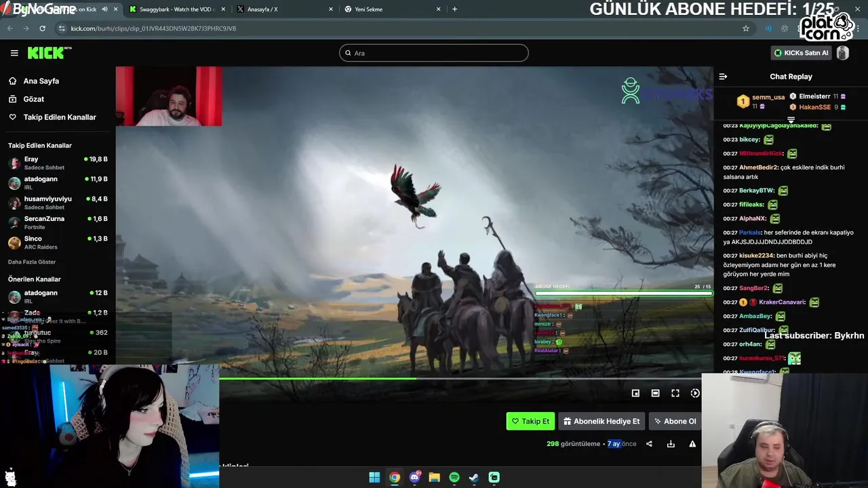The width and height of the screenshot is (868, 488).
Task: Open the Kick hamburger menu
Action: click(x=14, y=53)
